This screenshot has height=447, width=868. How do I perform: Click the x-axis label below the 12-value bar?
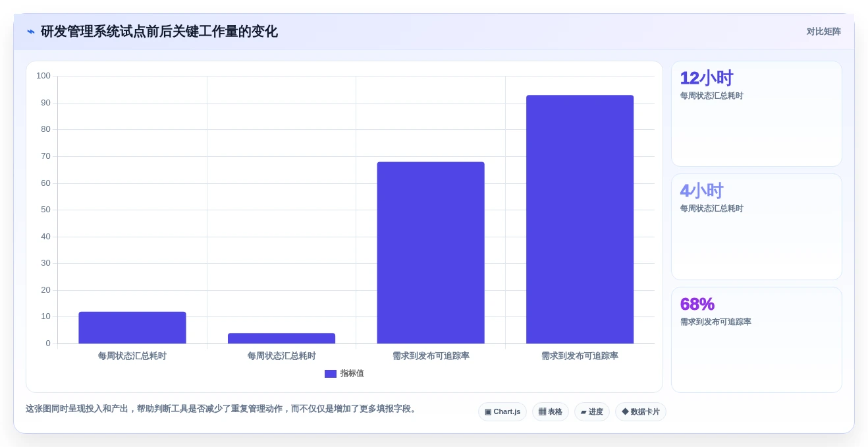(x=132, y=356)
